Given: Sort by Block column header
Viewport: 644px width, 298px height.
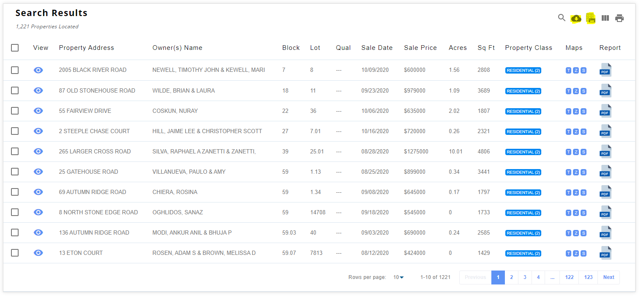Looking at the screenshot, I should click(x=291, y=48).
